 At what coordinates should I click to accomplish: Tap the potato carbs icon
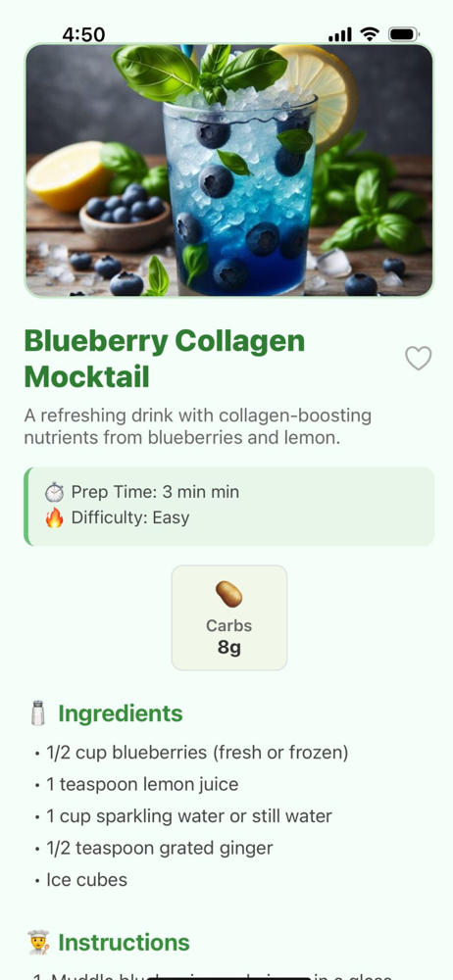pos(229,595)
